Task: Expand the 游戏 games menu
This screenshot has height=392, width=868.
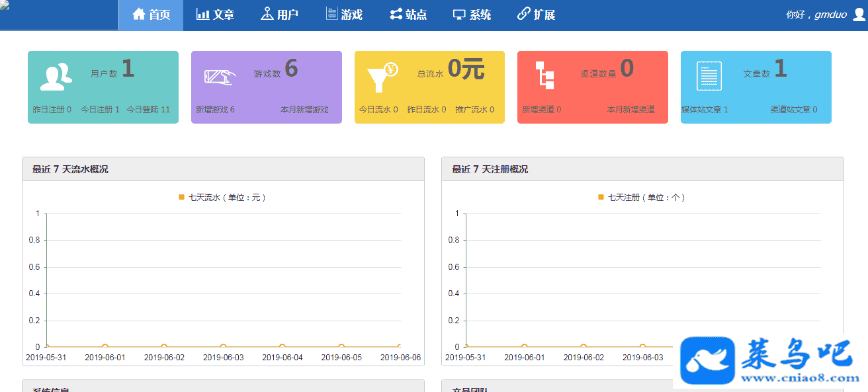Action: (344, 15)
